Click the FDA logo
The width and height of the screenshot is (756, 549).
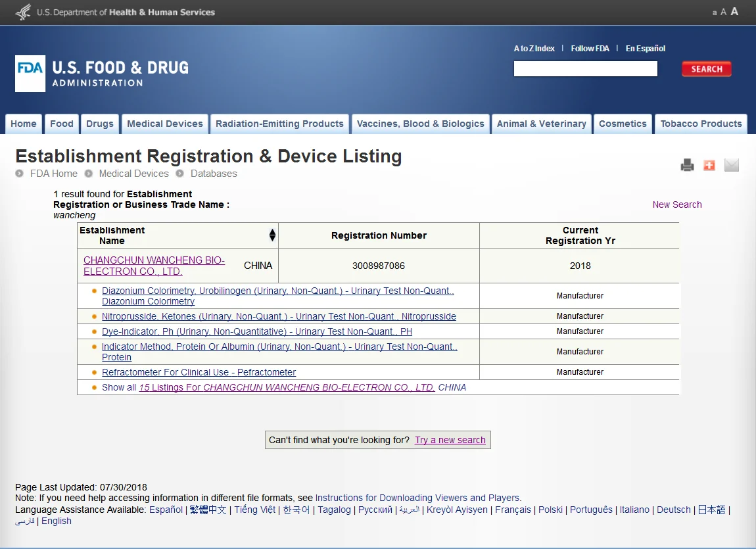tap(30, 73)
